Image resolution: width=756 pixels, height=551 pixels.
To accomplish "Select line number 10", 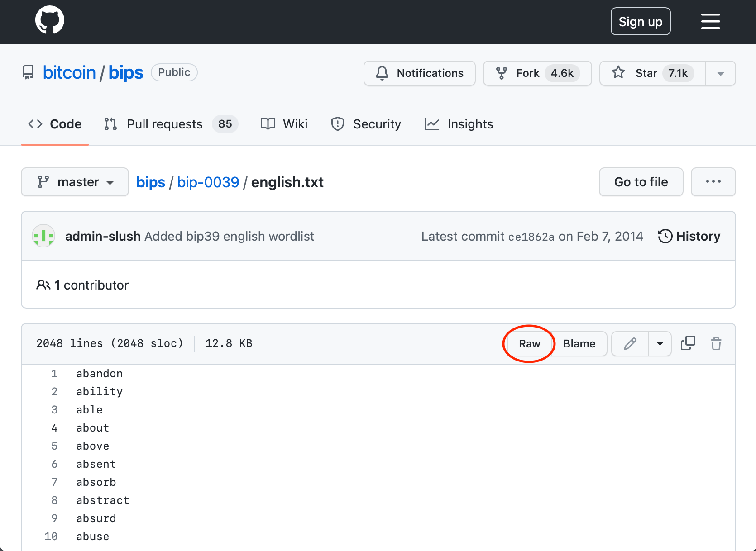I will (51, 537).
